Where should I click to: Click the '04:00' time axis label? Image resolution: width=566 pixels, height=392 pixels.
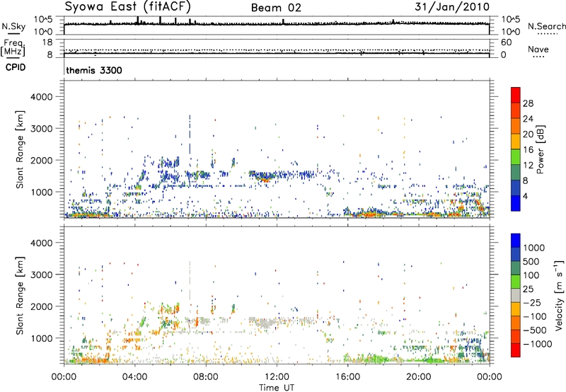coord(134,377)
